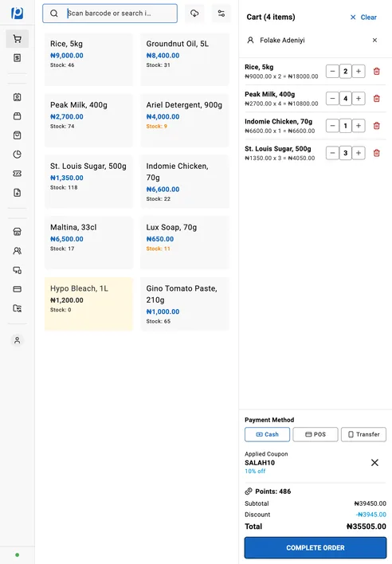Increase Rice, 5kg quantity
The image size is (392, 564).
point(359,71)
